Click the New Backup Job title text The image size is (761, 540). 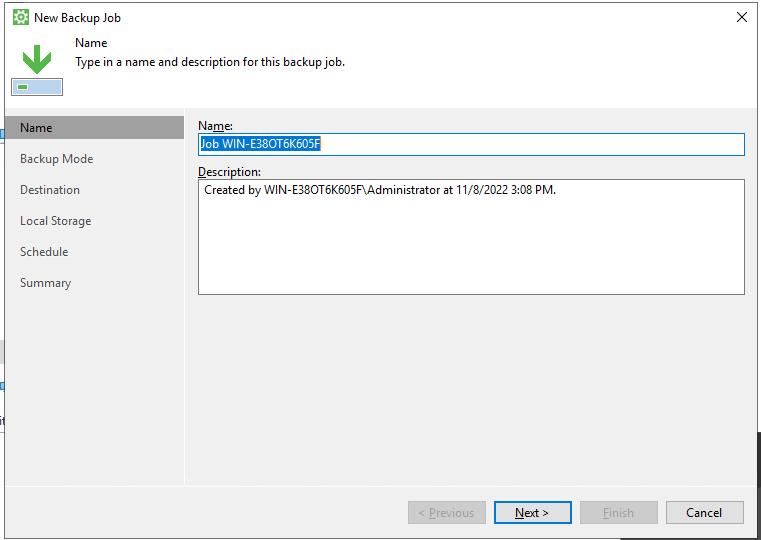coord(77,18)
